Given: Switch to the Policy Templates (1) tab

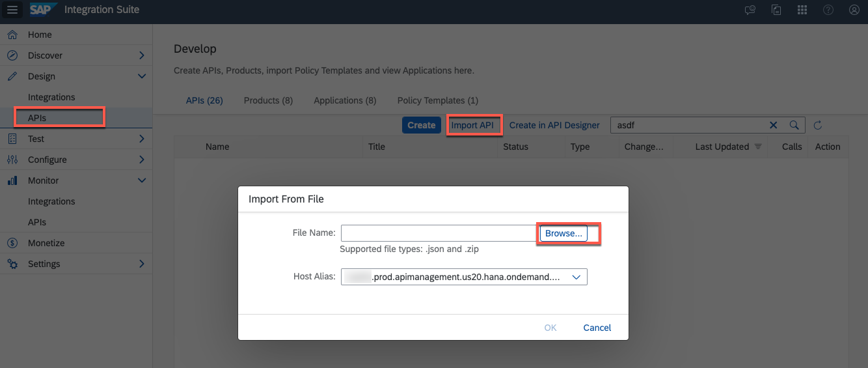Looking at the screenshot, I should pyautogui.click(x=438, y=100).
